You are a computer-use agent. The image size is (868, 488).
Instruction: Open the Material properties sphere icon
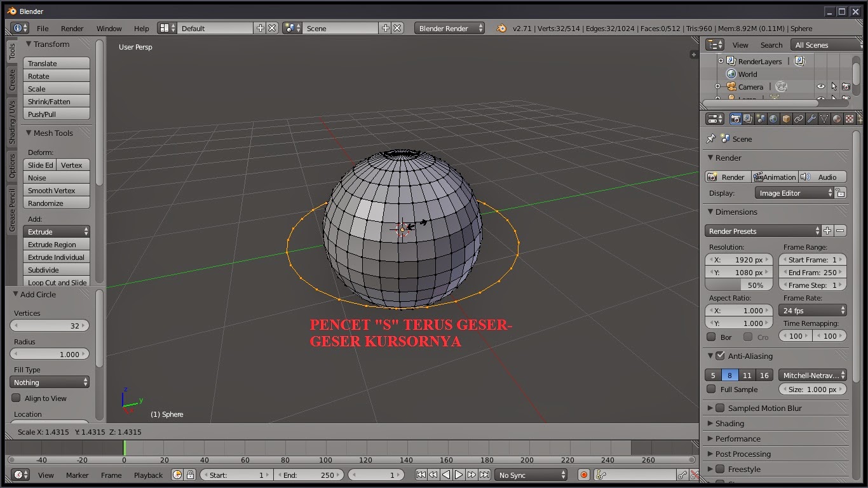(837, 119)
